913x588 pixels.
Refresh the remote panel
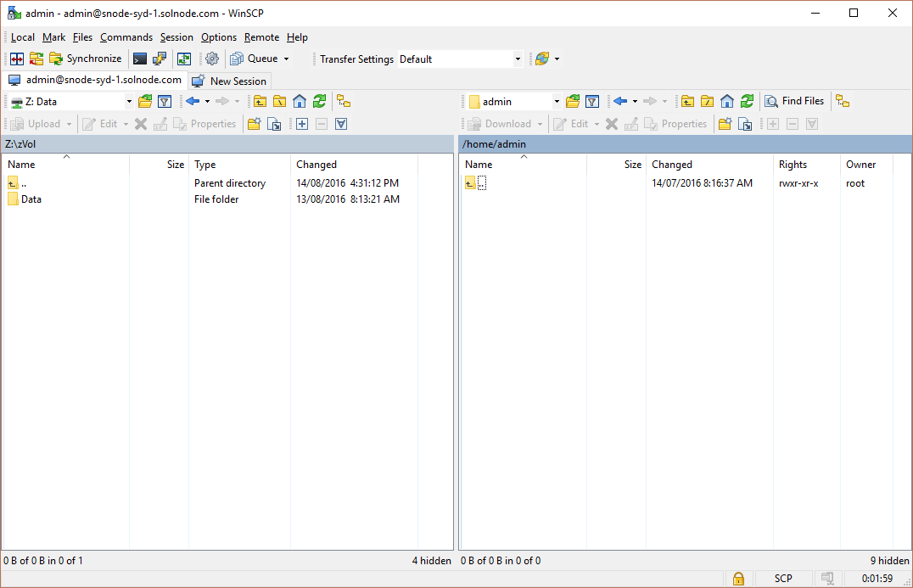(x=747, y=101)
